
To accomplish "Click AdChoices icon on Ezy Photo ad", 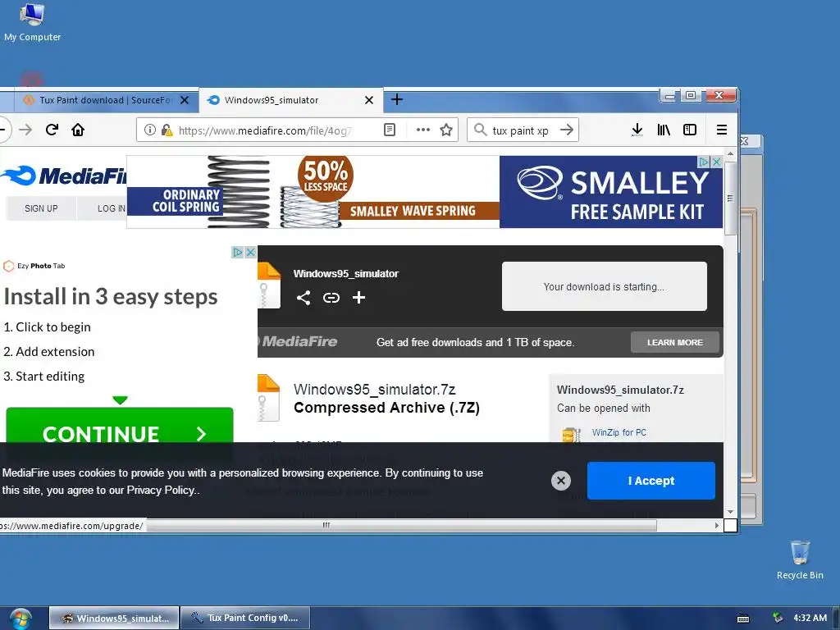I will 238,252.
